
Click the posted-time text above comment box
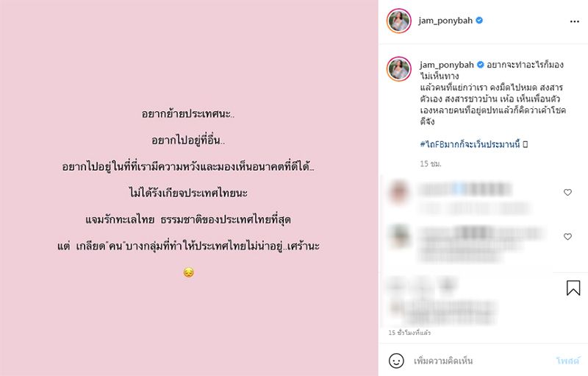tap(409, 333)
